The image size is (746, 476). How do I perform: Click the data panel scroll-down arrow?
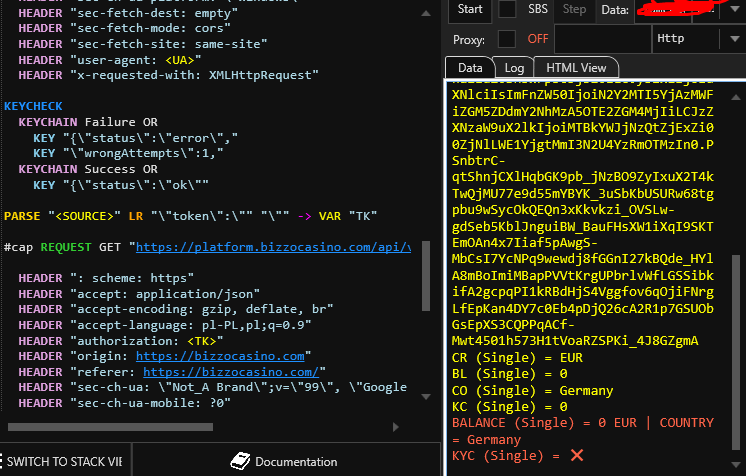click(x=736, y=464)
